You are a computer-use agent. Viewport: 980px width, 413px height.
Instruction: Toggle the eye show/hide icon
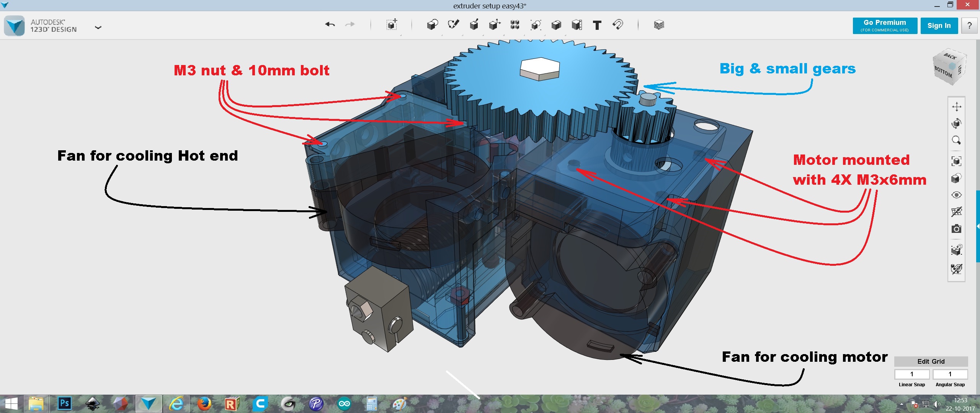956,195
